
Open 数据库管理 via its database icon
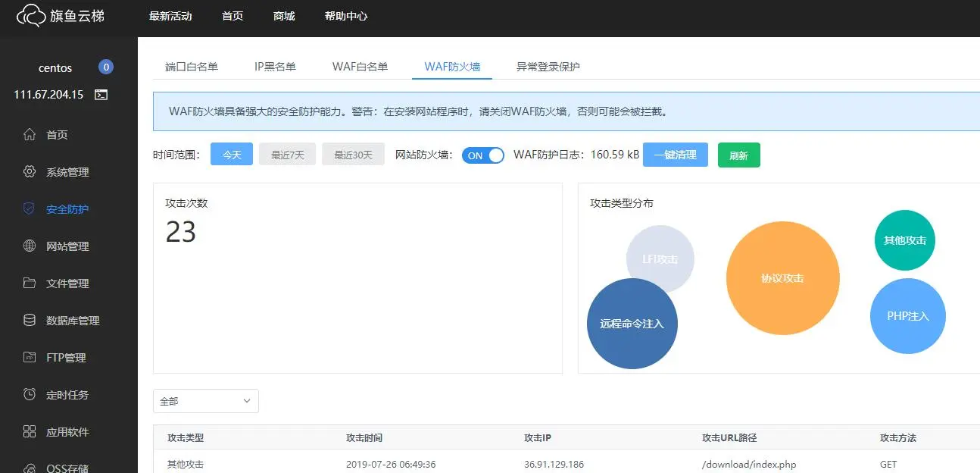[30, 320]
